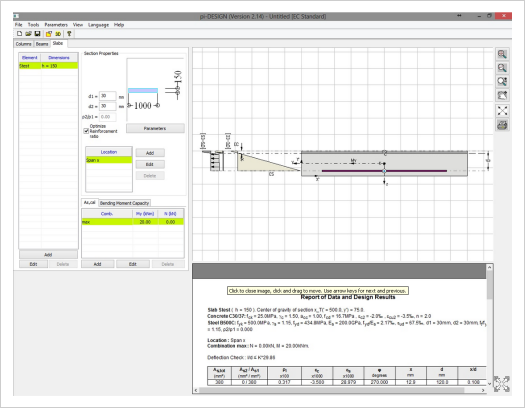The height and width of the screenshot is (408, 525).
Task: Print the drawing with the printer icon
Action: (502, 125)
